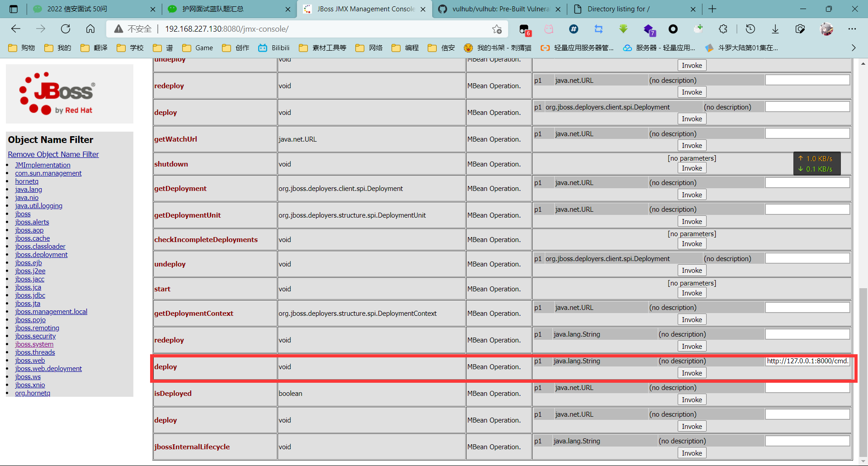868x466 pixels.
Task: Click the web capture icon
Action: click(x=800, y=29)
